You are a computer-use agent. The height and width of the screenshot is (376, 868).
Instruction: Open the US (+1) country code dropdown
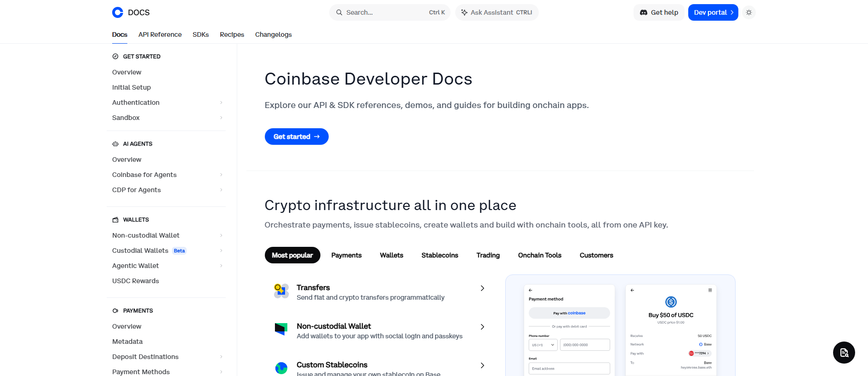tap(543, 345)
